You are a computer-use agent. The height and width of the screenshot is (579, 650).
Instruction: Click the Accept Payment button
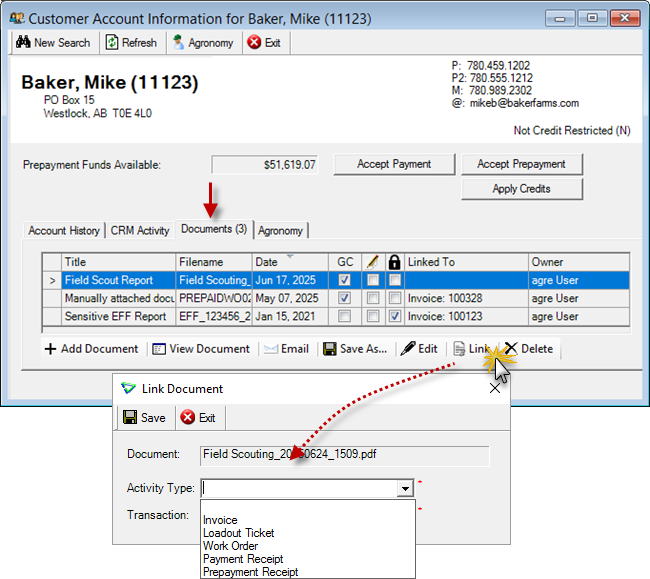[394, 164]
